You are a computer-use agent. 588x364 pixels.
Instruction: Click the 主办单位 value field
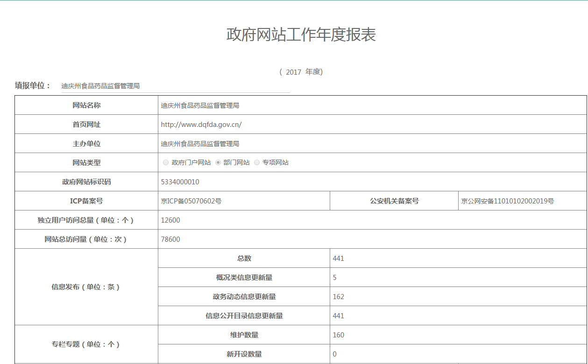200,144
